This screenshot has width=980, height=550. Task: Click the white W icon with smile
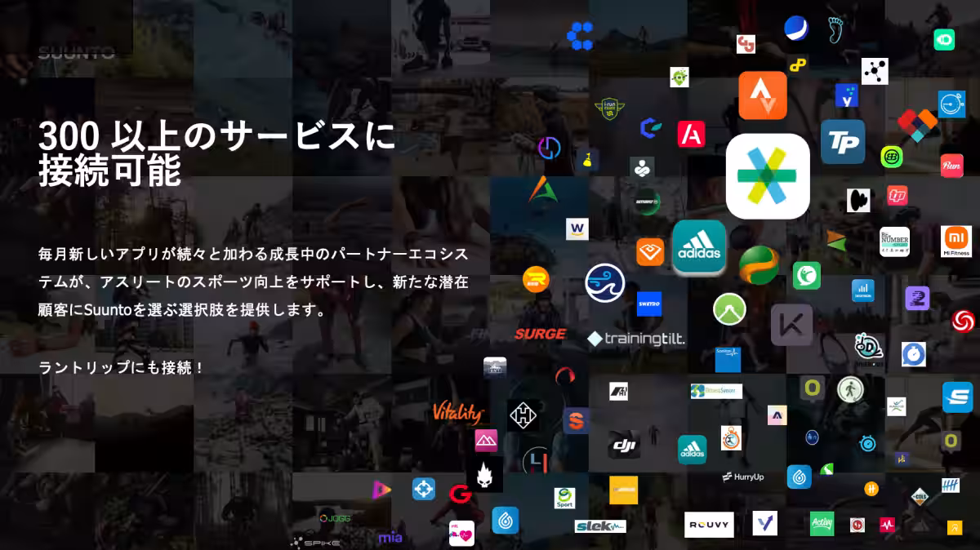click(x=577, y=228)
